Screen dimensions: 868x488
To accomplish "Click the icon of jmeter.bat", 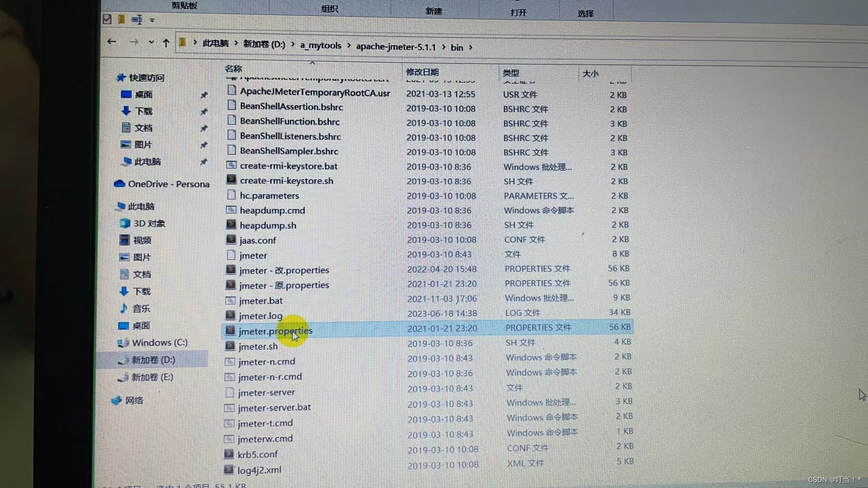I will [231, 300].
